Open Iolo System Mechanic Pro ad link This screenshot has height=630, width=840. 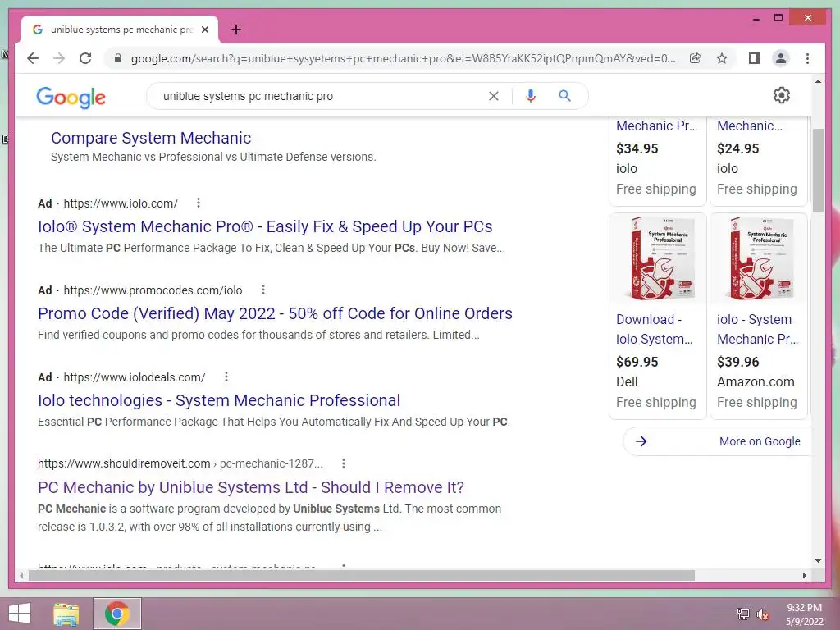(x=265, y=226)
